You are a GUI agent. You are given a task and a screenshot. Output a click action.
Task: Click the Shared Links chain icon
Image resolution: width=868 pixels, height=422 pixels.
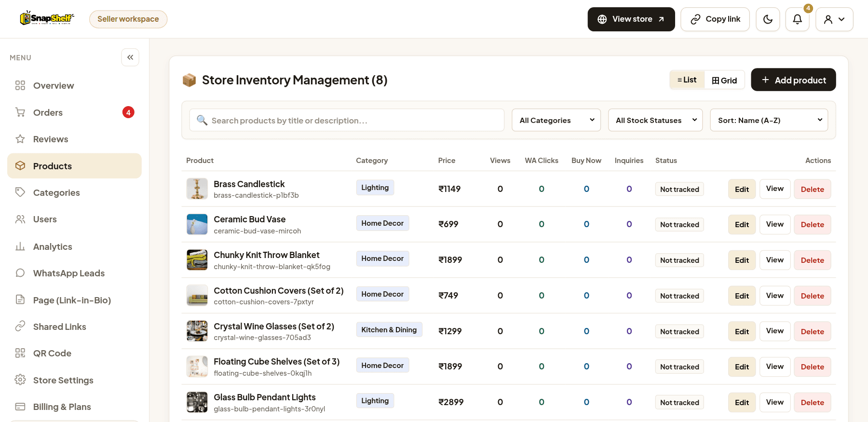(20, 327)
